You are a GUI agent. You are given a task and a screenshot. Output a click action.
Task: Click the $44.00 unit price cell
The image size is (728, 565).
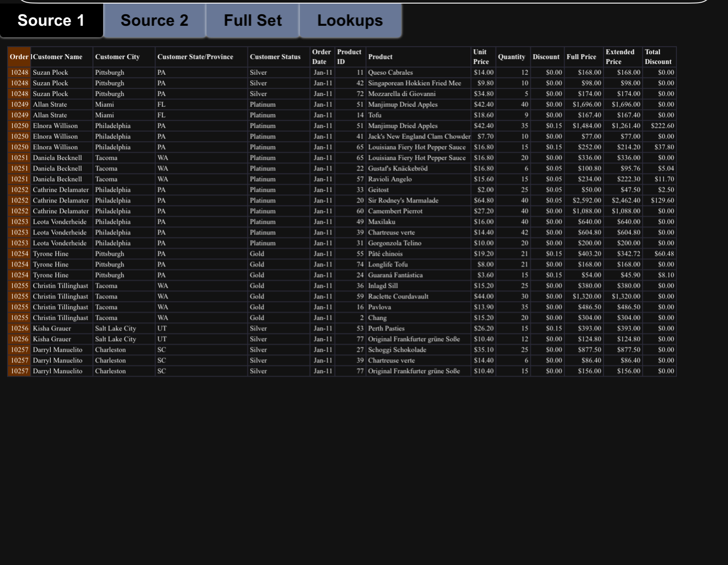(x=483, y=297)
